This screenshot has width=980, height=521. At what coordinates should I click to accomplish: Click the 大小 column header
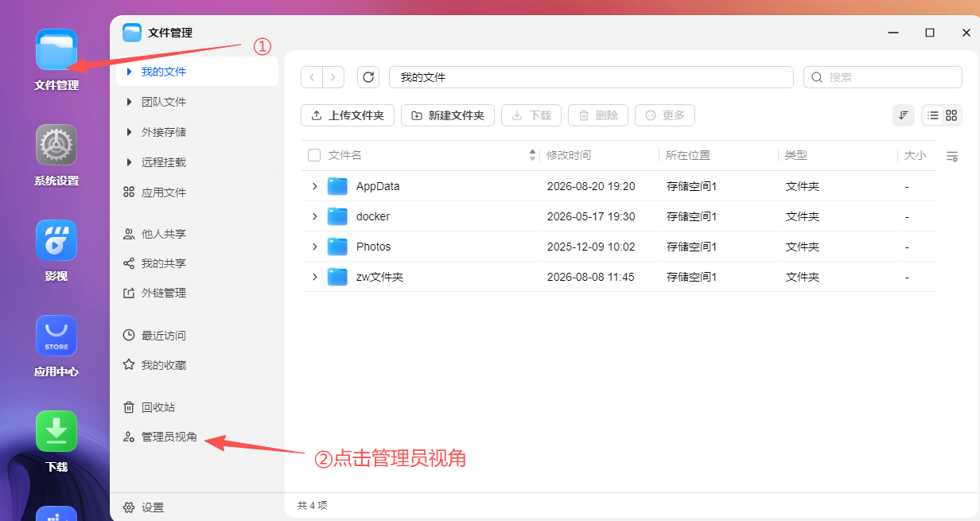click(916, 155)
